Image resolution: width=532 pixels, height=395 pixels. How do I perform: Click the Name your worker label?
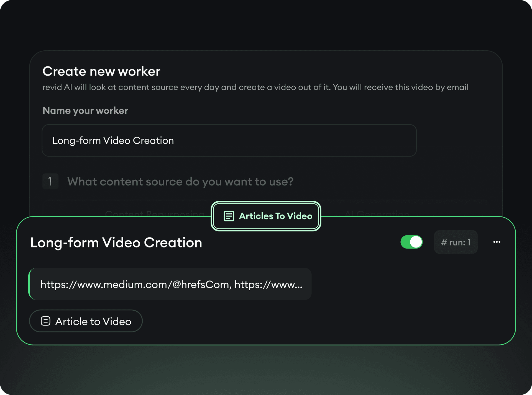click(85, 111)
